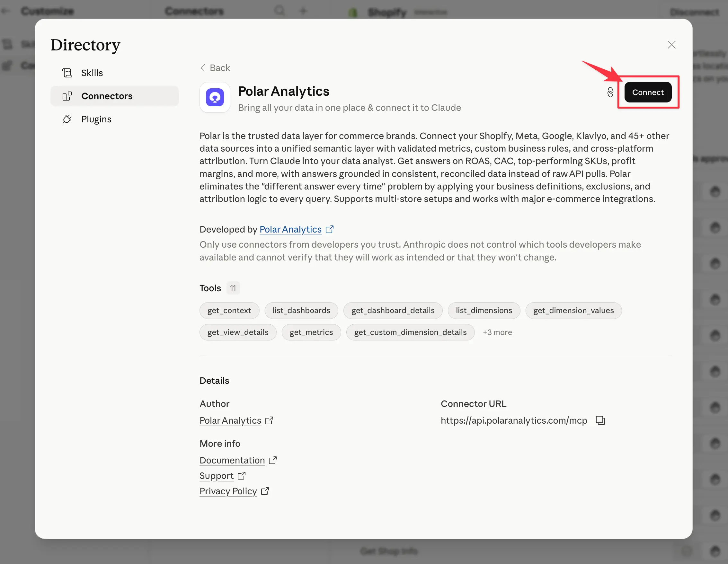The width and height of the screenshot is (728, 564).
Task: Open the Plugins sidebar item
Action: 115,119
